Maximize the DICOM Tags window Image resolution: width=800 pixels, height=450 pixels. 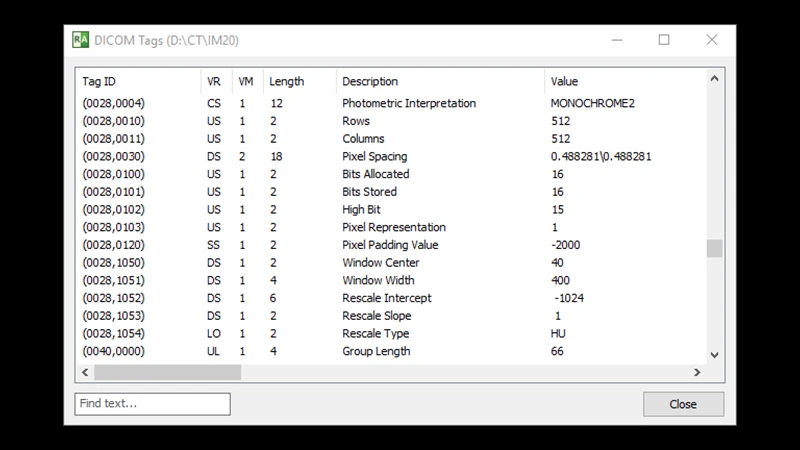(664, 40)
